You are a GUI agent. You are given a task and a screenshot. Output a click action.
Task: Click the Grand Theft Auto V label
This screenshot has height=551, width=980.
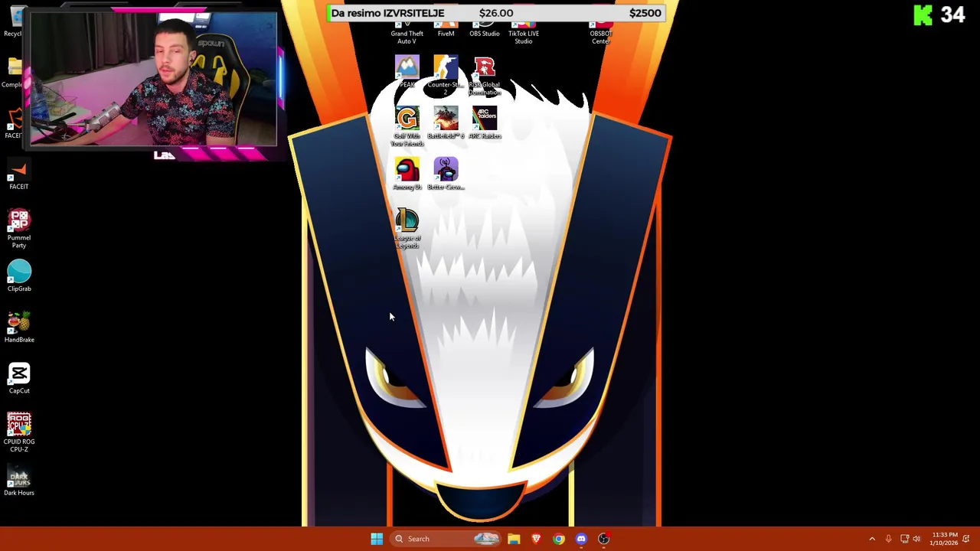407,37
